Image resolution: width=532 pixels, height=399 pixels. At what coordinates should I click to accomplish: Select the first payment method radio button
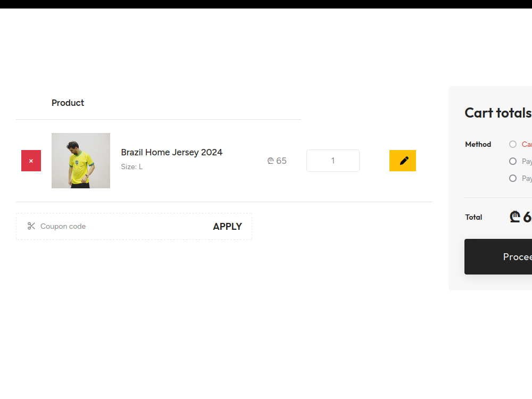tap(513, 144)
